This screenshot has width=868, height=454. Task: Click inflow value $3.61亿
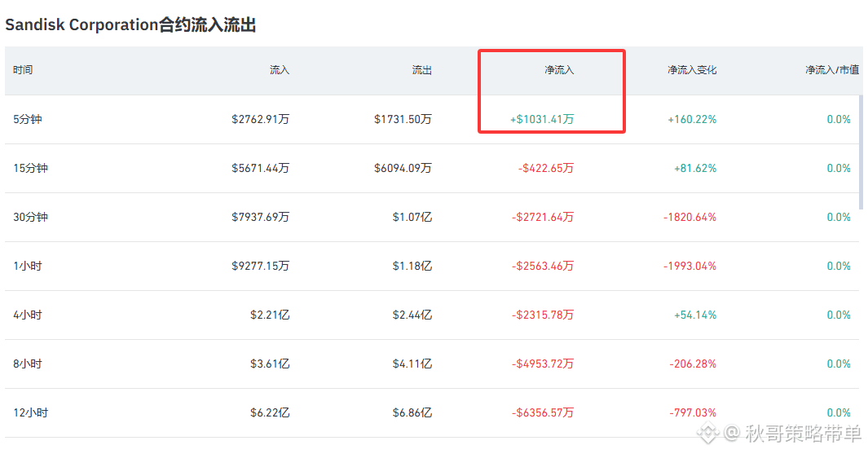(x=270, y=364)
